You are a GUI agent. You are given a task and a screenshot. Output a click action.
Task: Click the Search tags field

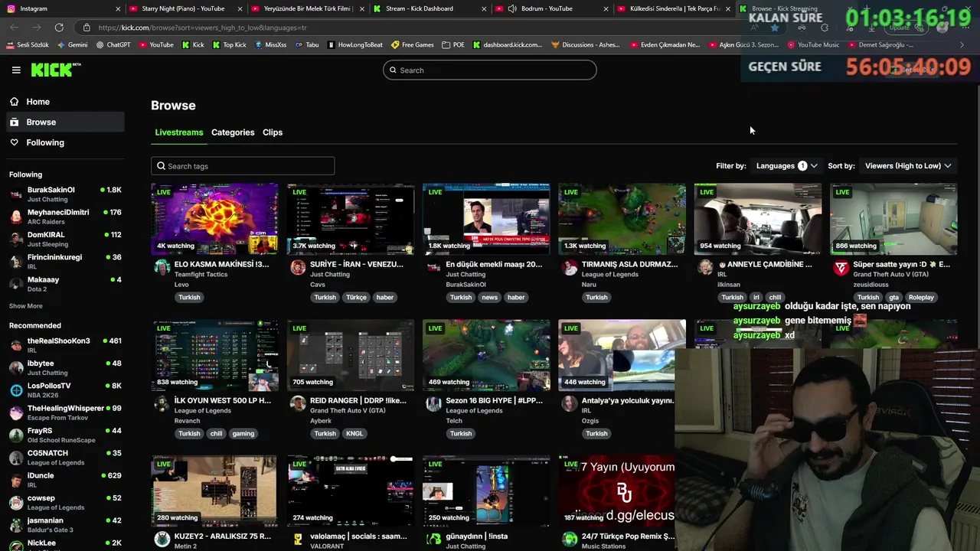pos(243,166)
